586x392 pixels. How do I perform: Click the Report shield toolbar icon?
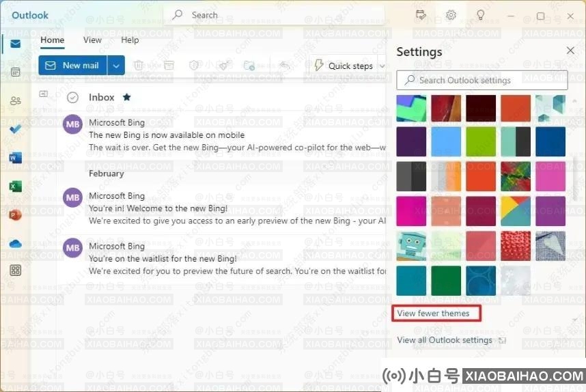tap(193, 66)
